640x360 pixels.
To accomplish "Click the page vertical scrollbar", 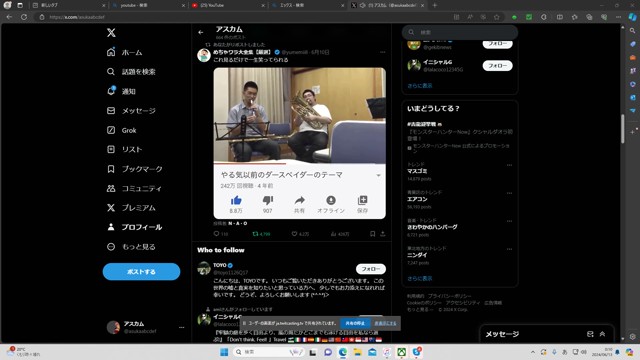I will tap(622, 129).
